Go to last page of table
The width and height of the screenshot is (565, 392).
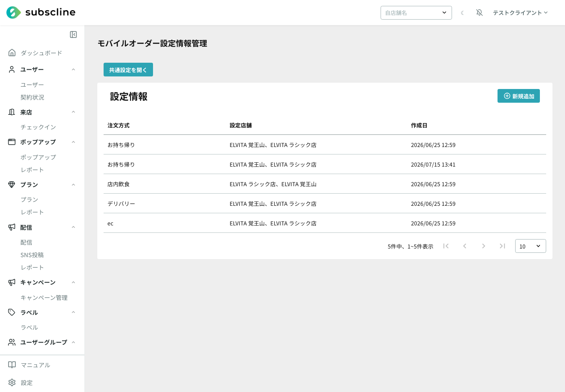point(502,246)
